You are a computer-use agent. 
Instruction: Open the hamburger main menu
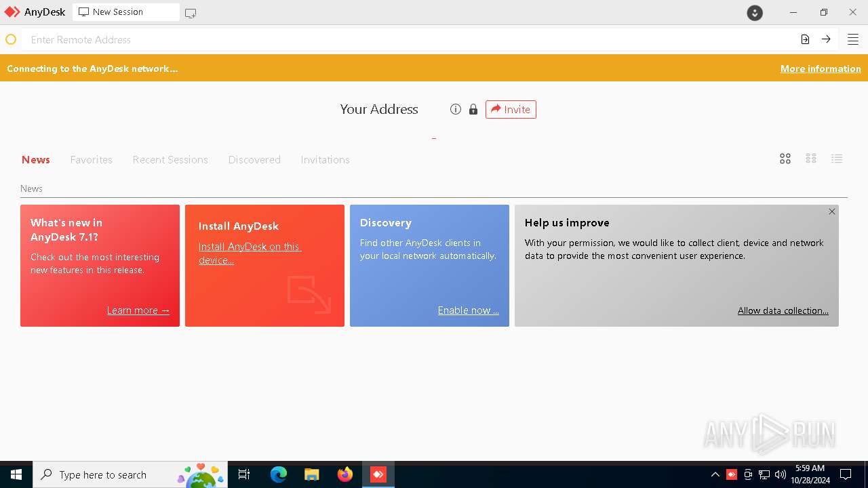pos(853,39)
